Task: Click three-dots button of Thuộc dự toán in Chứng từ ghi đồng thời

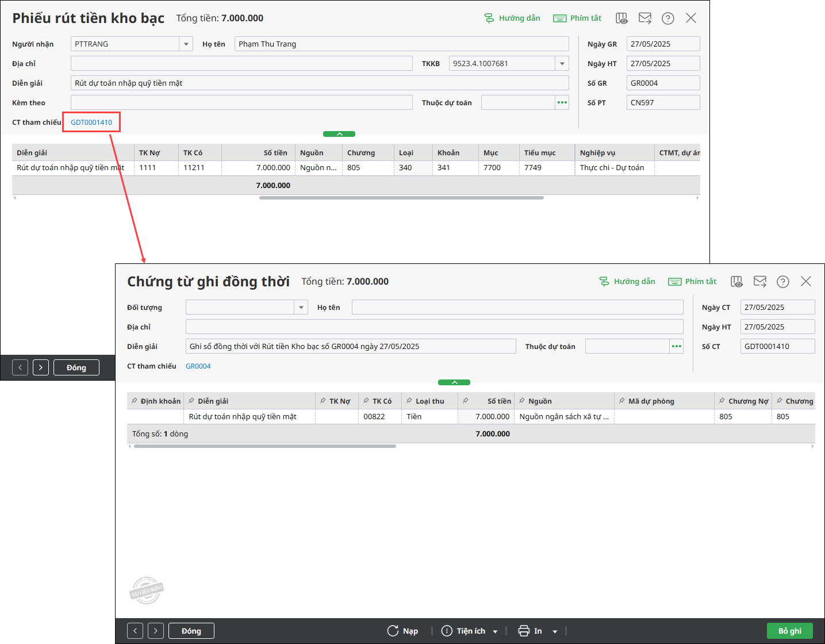Action: click(x=677, y=346)
